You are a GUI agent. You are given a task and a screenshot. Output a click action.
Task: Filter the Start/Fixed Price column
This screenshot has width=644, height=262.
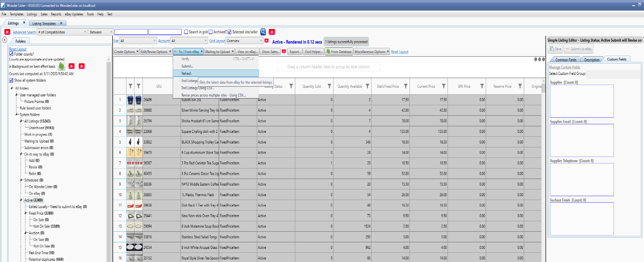tap(405, 86)
